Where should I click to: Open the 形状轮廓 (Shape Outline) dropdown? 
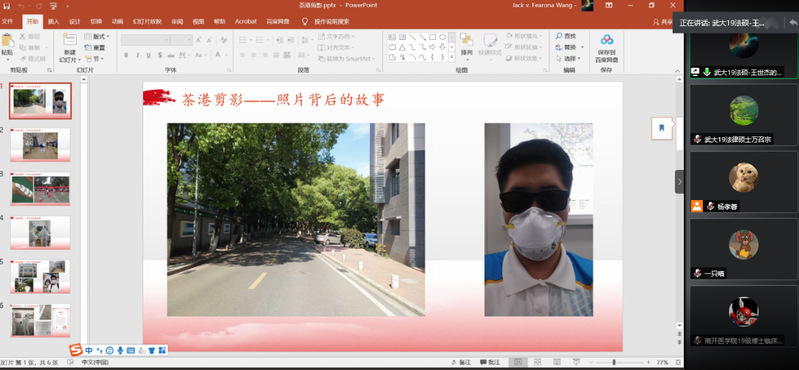click(525, 47)
